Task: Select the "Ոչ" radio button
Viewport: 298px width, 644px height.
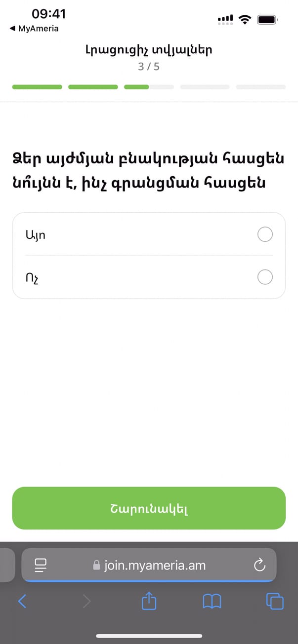Action: point(265,277)
